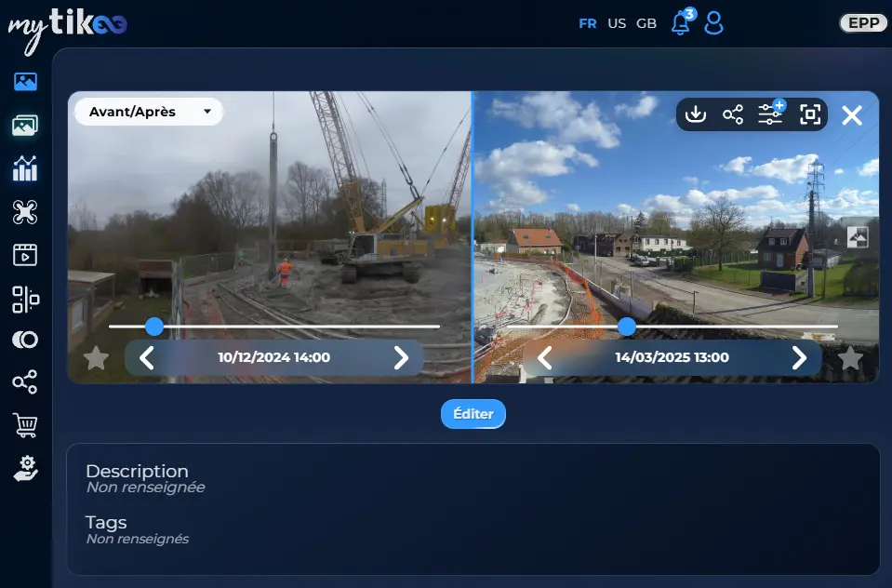
Task: Go to next photo after 10/12/2024
Action: click(401, 358)
